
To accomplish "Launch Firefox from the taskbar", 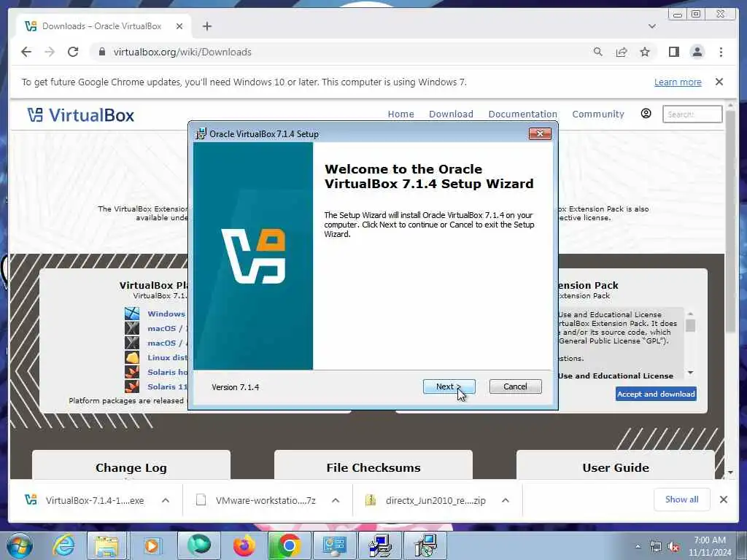I will click(x=244, y=545).
